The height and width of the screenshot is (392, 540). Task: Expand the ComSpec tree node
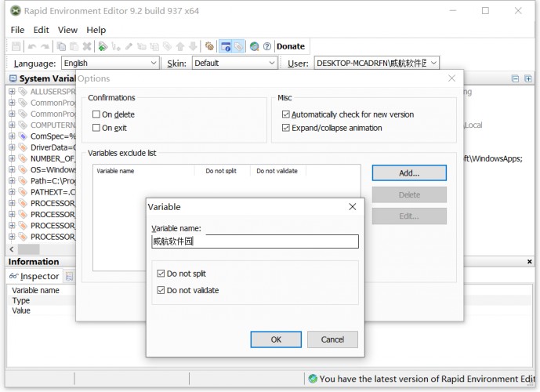[12, 136]
